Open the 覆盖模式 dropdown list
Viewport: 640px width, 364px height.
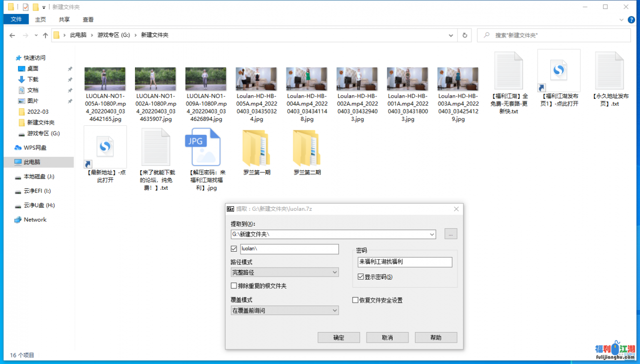click(284, 311)
